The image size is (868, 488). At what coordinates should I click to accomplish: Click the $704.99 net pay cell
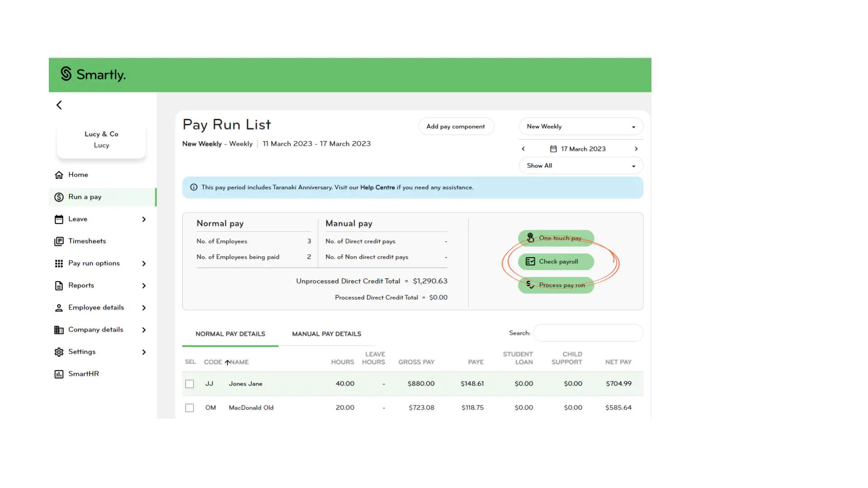[618, 384]
